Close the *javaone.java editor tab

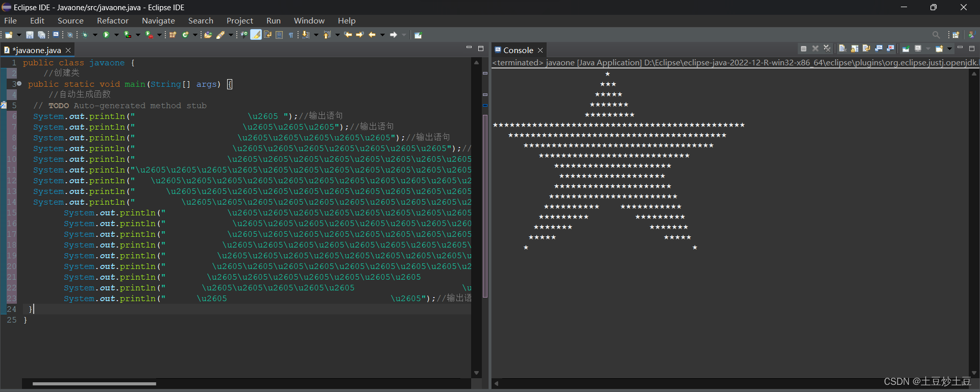(x=68, y=50)
